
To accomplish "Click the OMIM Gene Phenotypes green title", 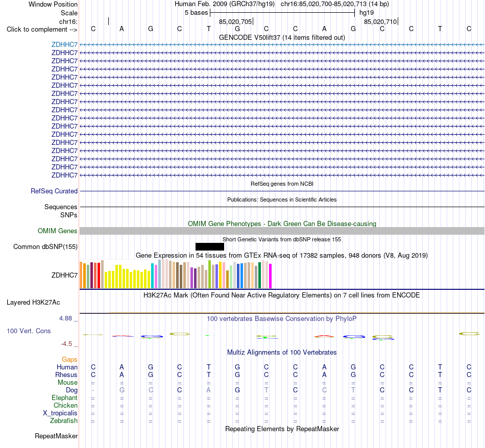I will coord(282,223).
